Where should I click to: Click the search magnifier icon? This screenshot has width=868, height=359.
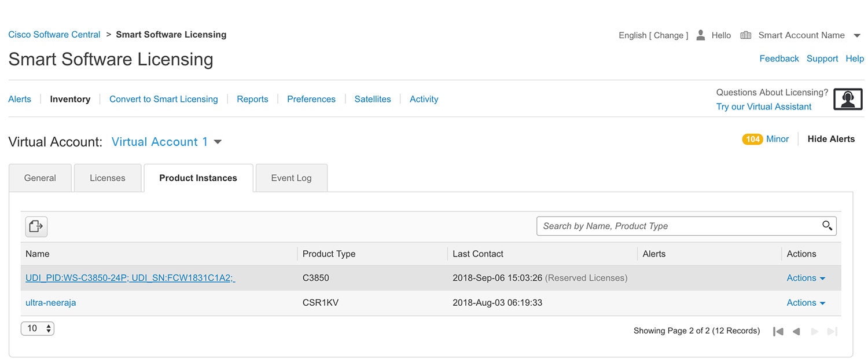pyautogui.click(x=827, y=226)
